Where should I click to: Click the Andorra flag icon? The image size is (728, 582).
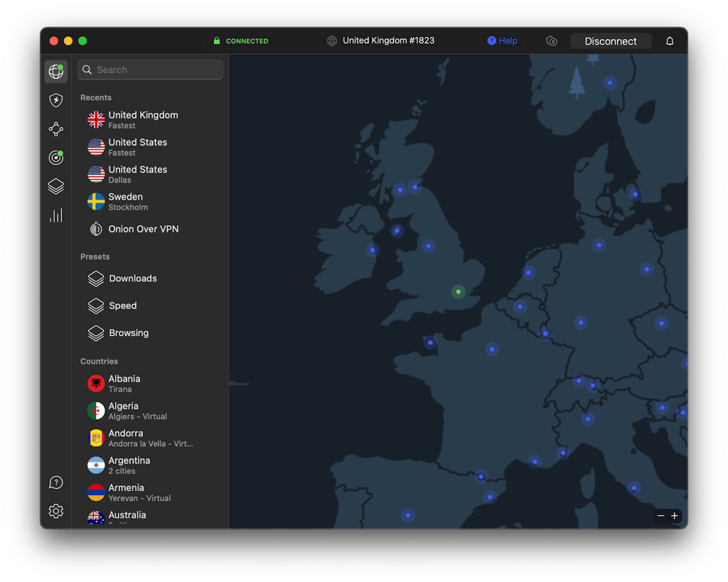pos(96,438)
